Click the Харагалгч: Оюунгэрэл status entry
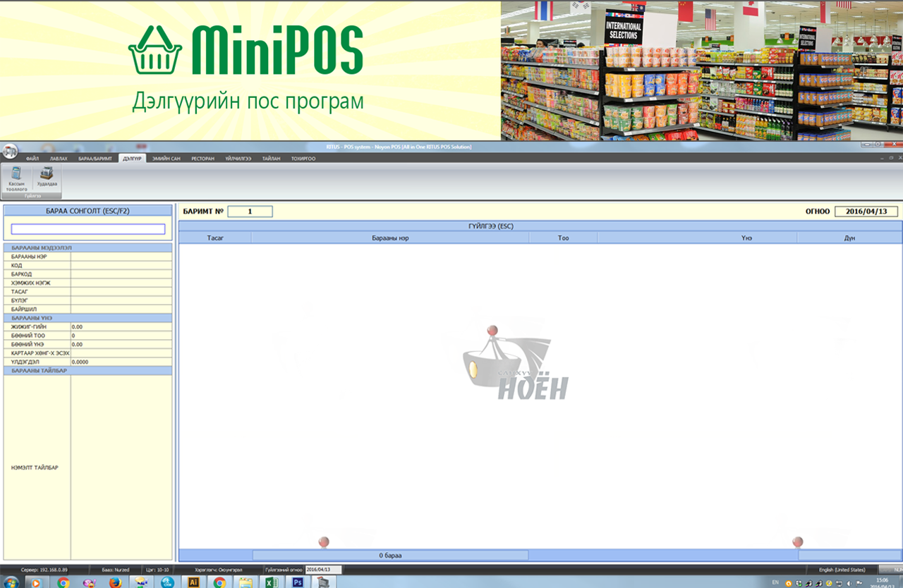Image resolution: width=903 pixels, height=588 pixels. [218, 570]
